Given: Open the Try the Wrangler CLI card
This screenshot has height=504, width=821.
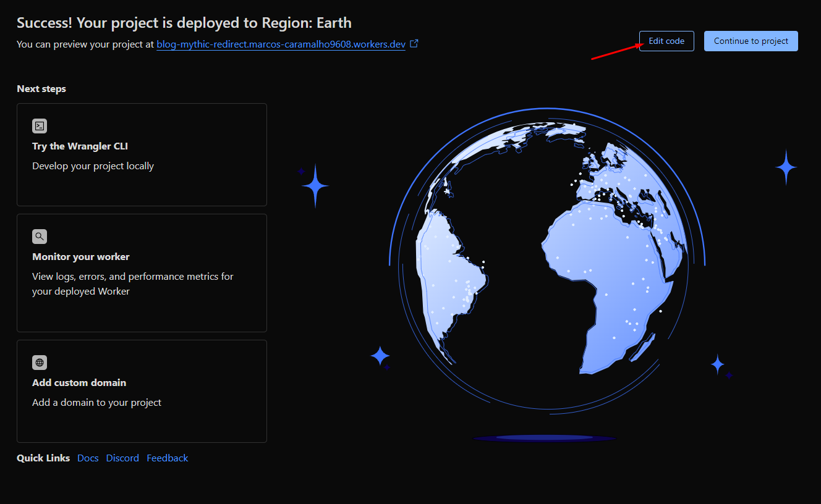Looking at the screenshot, I should coord(142,154).
